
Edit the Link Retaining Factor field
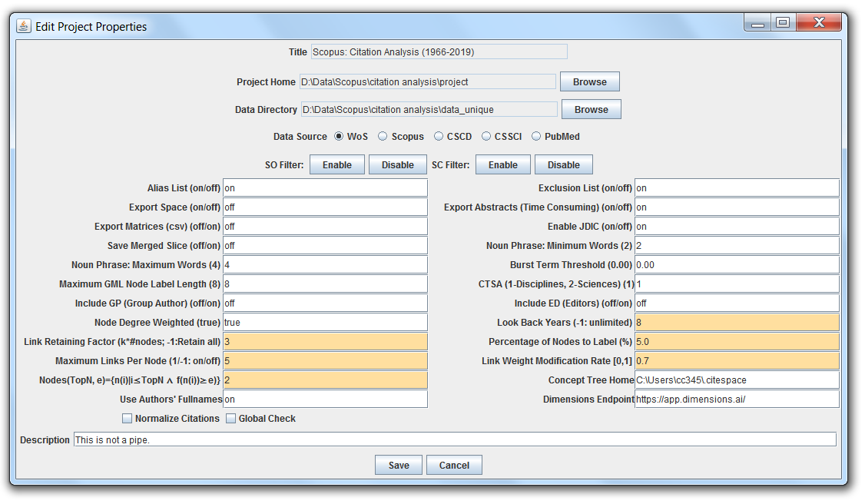(326, 341)
